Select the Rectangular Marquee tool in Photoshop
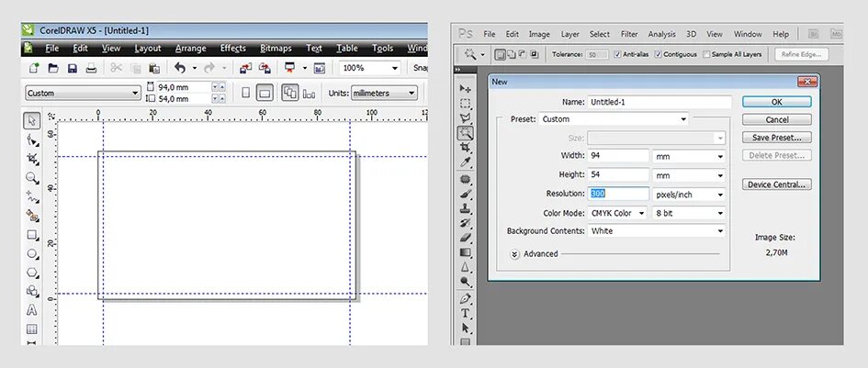The width and height of the screenshot is (868, 368). pos(466,104)
